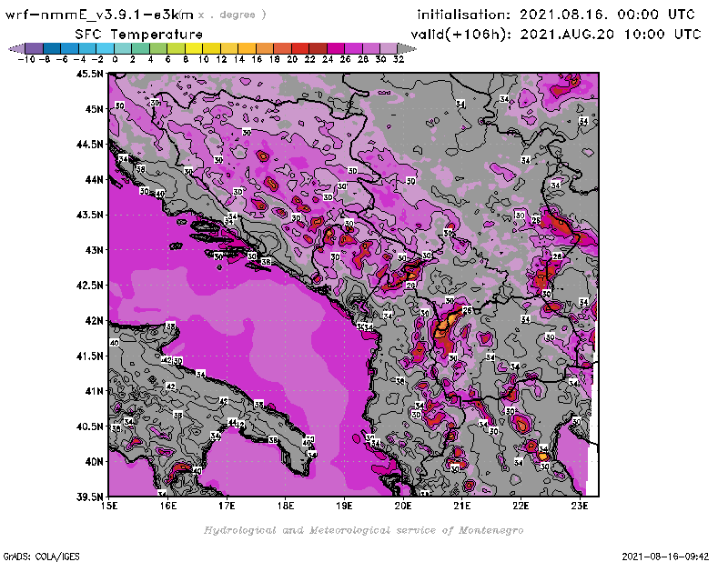Image resolution: width=728 pixels, height=562 pixels.
Task: Pick the pale lavender swatch for 30 to 32
Action: (x=389, y=48)
